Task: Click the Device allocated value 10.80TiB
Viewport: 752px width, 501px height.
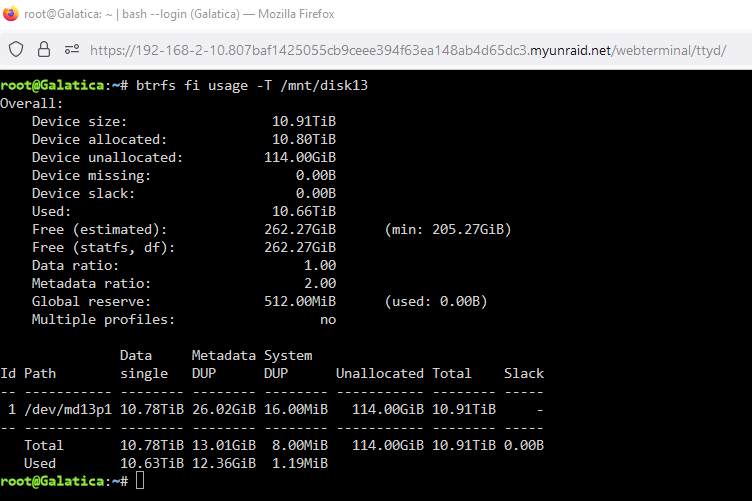Action: click(304, 140)
